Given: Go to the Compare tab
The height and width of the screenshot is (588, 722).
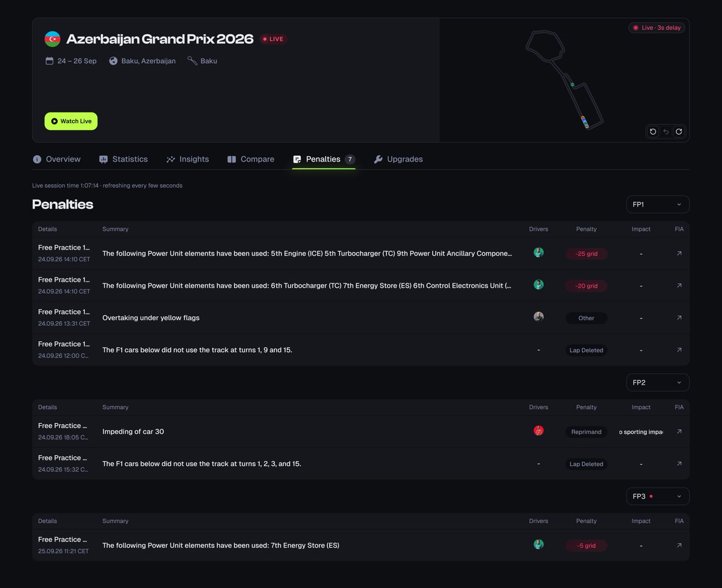Looking at the screenshot, I should click(x=251, y=159).
